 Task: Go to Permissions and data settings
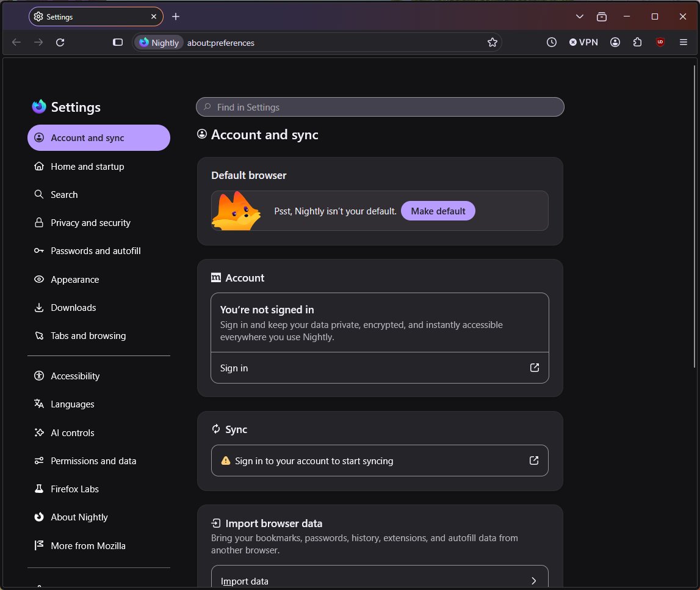point(99,461)
